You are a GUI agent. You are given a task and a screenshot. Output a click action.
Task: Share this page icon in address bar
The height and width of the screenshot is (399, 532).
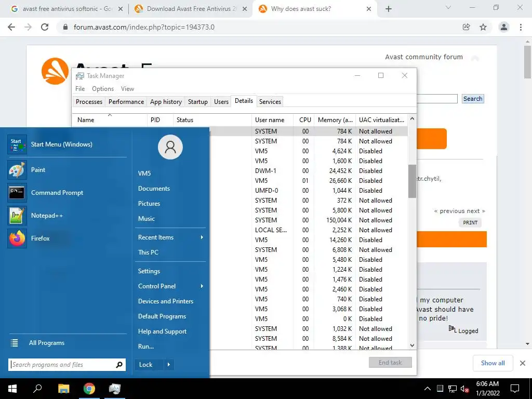coord(467,27)
